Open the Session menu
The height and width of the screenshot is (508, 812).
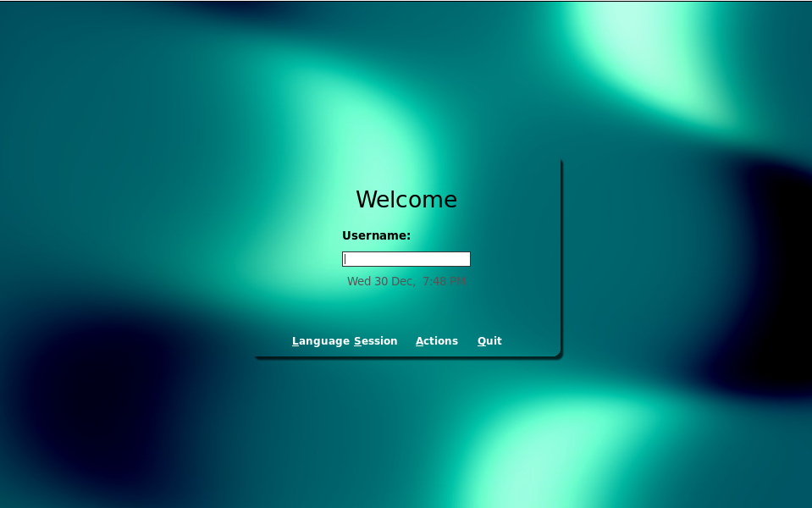tap(376, 340)
